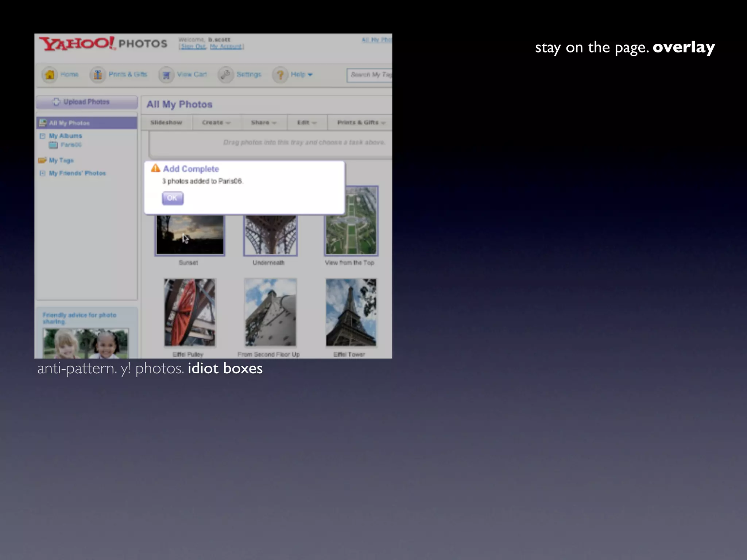Select the Underneath photo thumbnail
This screenshot has height=560, width=747.
(270, 235)
